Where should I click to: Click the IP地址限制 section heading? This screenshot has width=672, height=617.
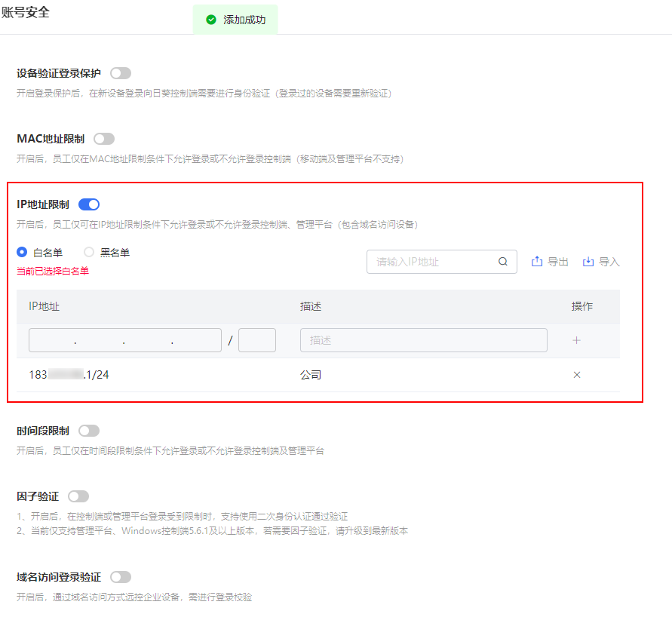(43, 204)
